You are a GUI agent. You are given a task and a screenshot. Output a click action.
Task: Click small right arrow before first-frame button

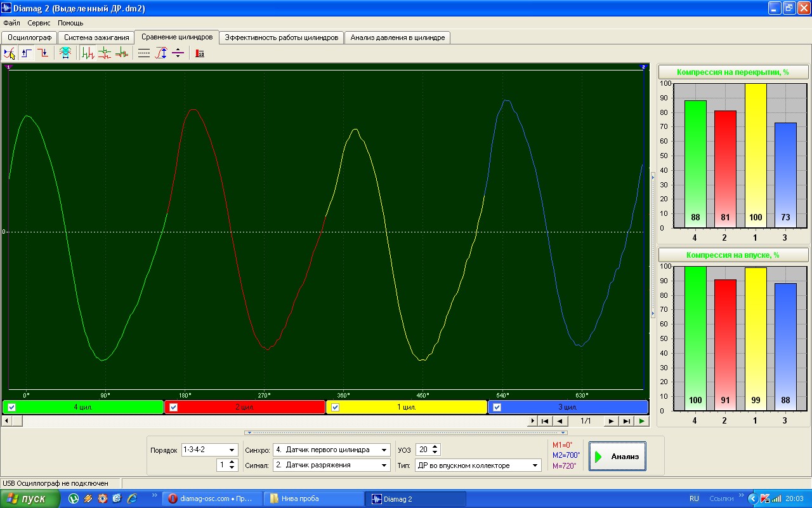pyautogui.click(x=533, y=421)
